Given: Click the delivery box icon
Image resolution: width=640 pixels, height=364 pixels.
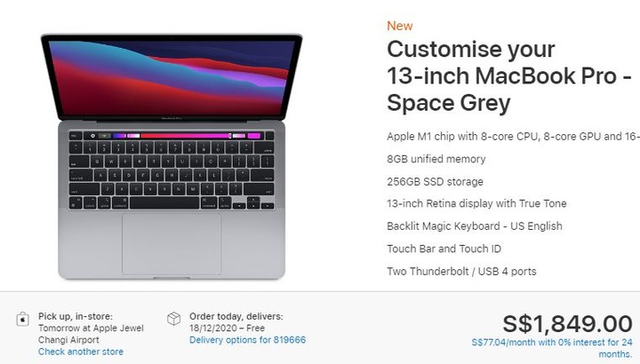Looking at the screenshot, I should point(174,319).
